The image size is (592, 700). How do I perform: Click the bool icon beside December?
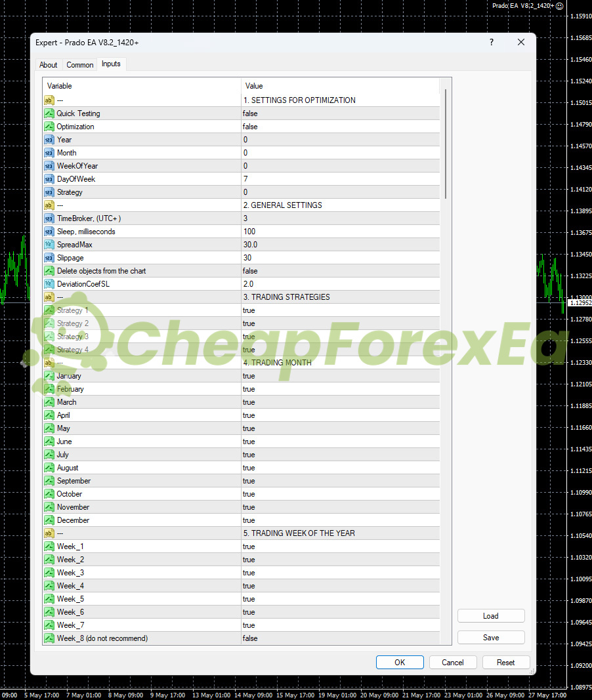pyautogui.click(x=49, y=520)
